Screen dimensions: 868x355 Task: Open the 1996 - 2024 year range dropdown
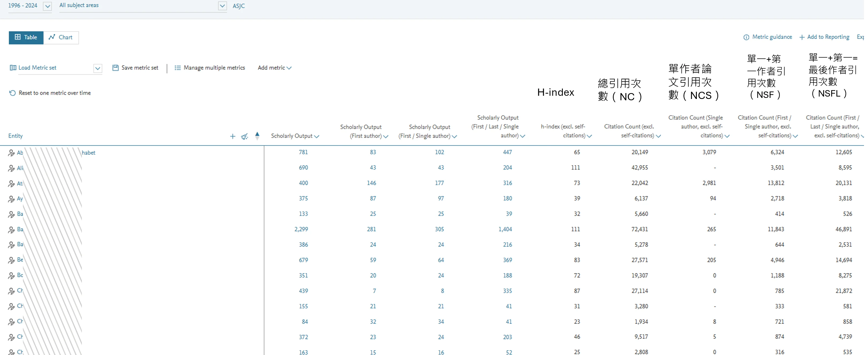tap(47, 6)
